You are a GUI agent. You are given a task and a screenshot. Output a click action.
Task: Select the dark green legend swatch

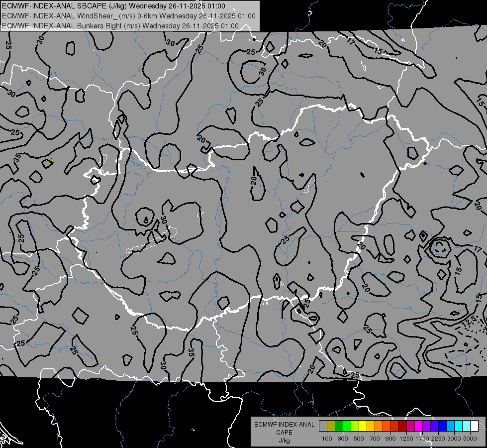(x=339, y=426)
